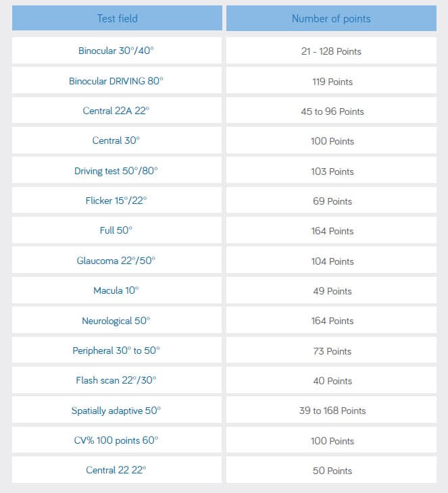Select Peripheral 30° to 50° test field
Viewport: 448px width, 493px height.
pos(116,351)
